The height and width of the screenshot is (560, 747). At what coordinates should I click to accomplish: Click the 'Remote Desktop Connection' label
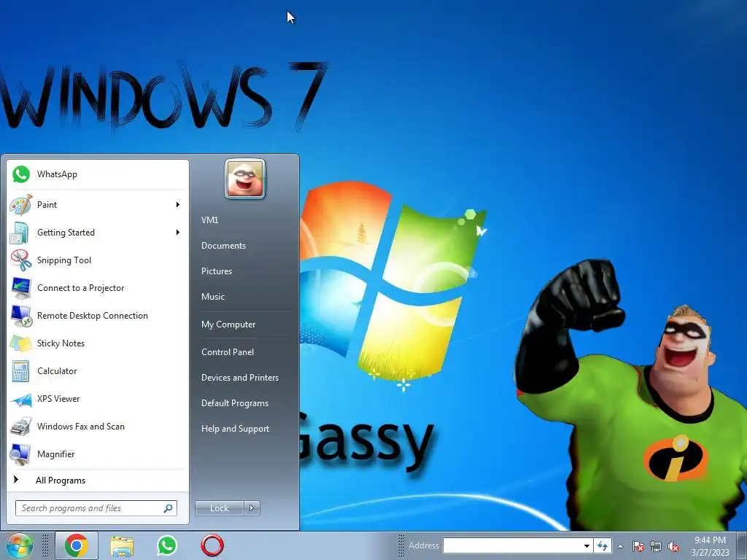93,316
